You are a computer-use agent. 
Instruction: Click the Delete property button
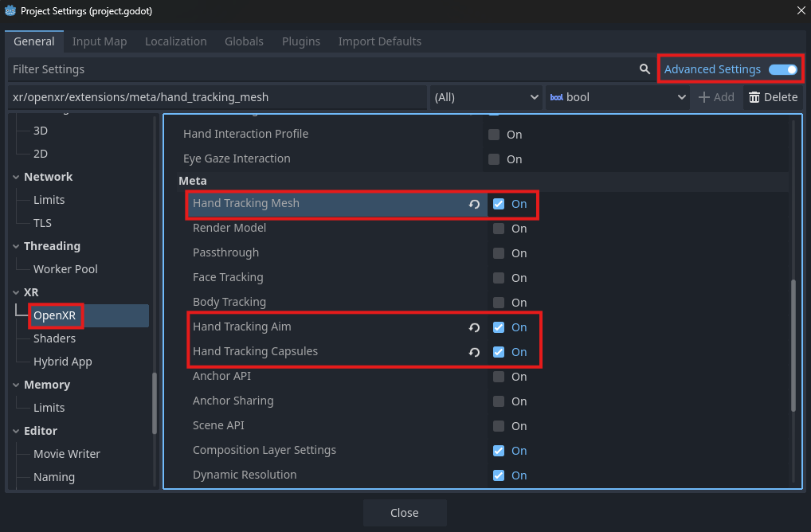pyautogui.click(x=774, y=97)
